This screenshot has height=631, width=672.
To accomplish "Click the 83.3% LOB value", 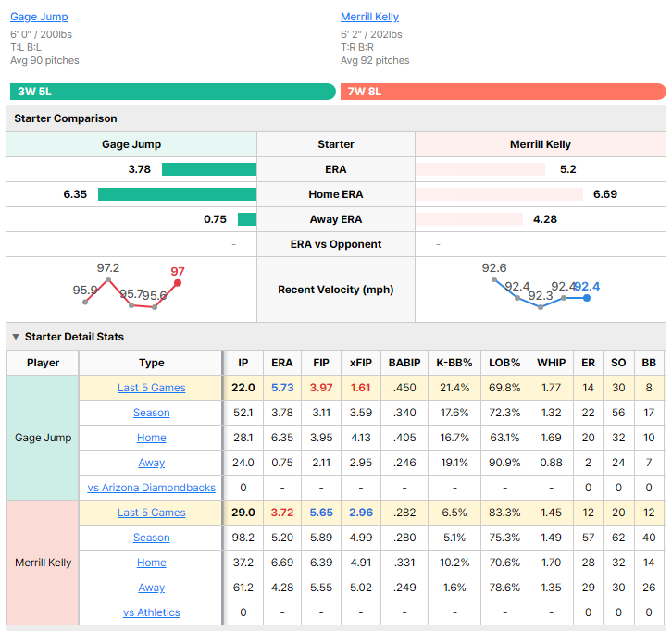I will click(504, 513).
